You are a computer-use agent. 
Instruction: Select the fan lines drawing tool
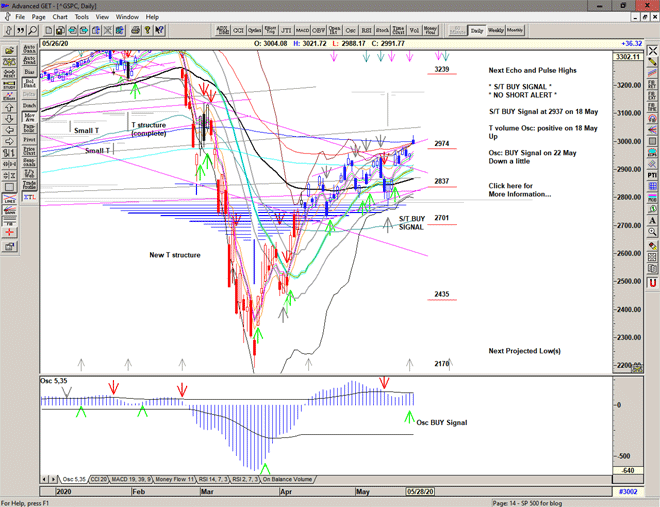(652, 130)
